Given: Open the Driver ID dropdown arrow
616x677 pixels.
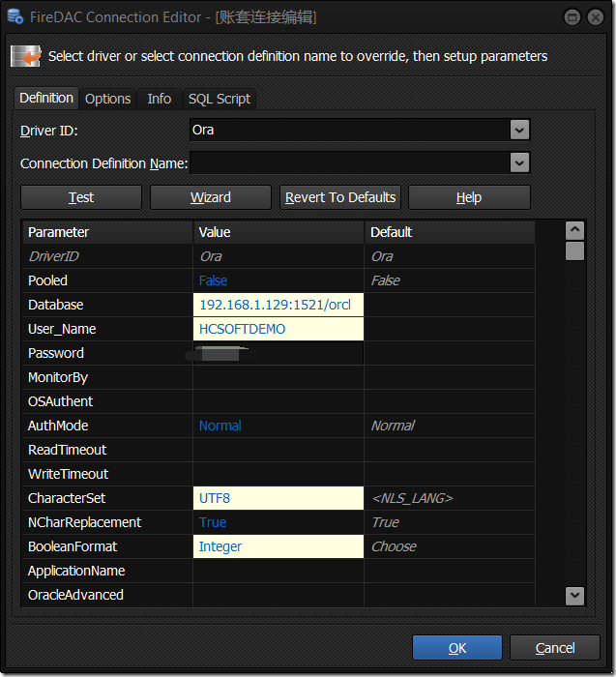Looking at the screenshot, I should [x=519, y=130].
